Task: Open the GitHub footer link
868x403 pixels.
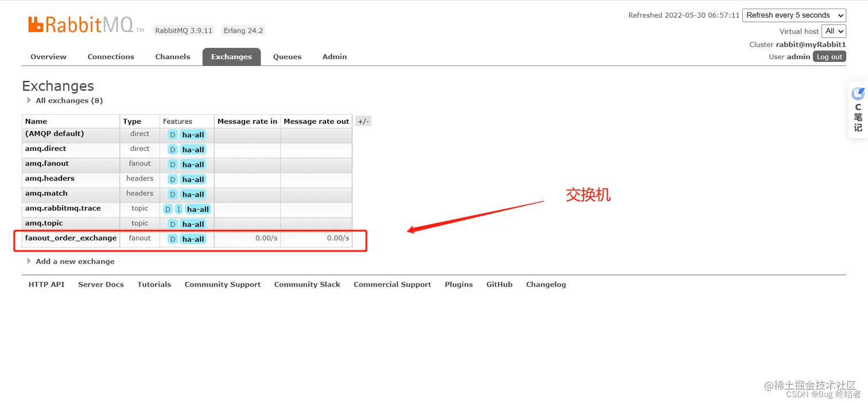Action: [499, 284]
